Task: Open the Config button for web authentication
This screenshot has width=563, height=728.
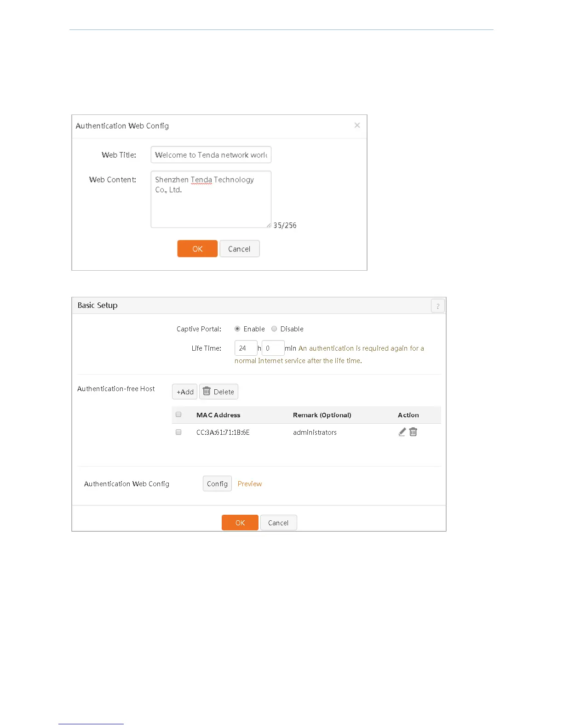Action: pyautogui.click(x=217, y=483)
